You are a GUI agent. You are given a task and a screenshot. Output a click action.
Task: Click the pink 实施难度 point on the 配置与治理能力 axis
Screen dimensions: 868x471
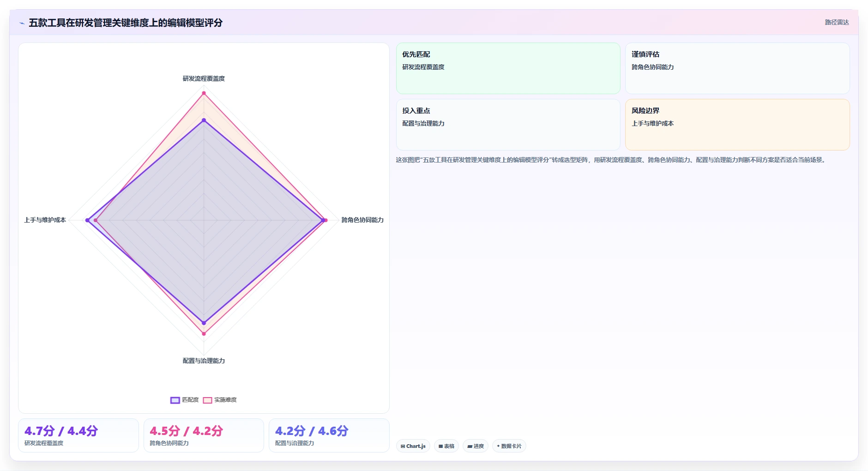click(x=204, y=333)
